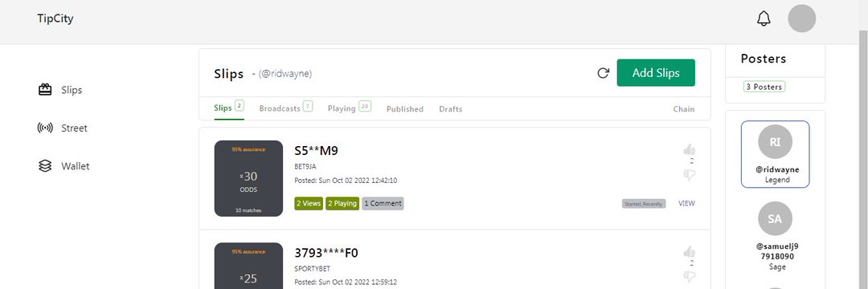
Task: Click the Street broadcast icon
Action: 45,128
